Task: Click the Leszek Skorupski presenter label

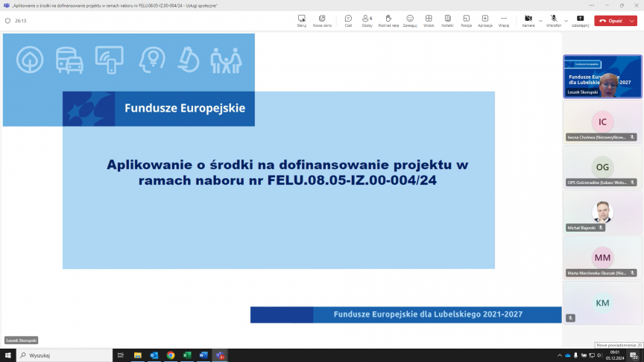Action: (x=22, y=340)
